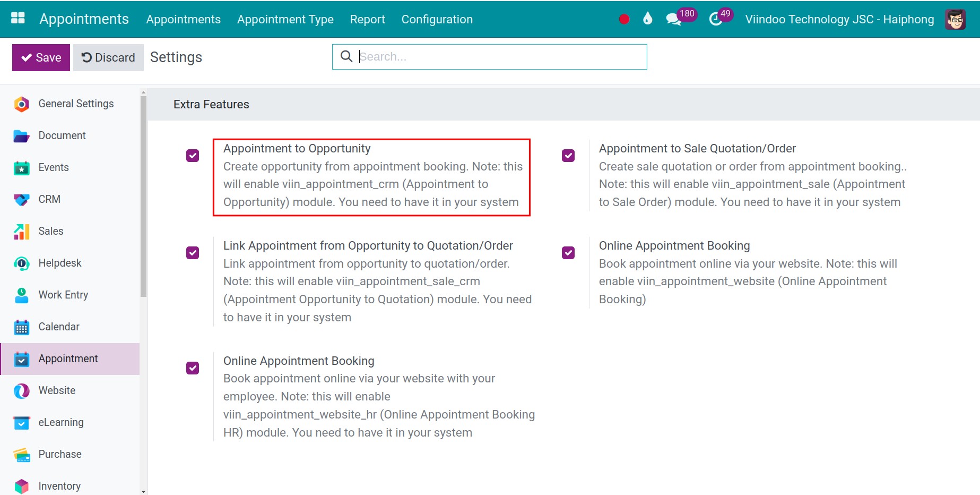Viewport: 980px width, 495px height.
Task: Click the Discard button
Action: [108, 57]
